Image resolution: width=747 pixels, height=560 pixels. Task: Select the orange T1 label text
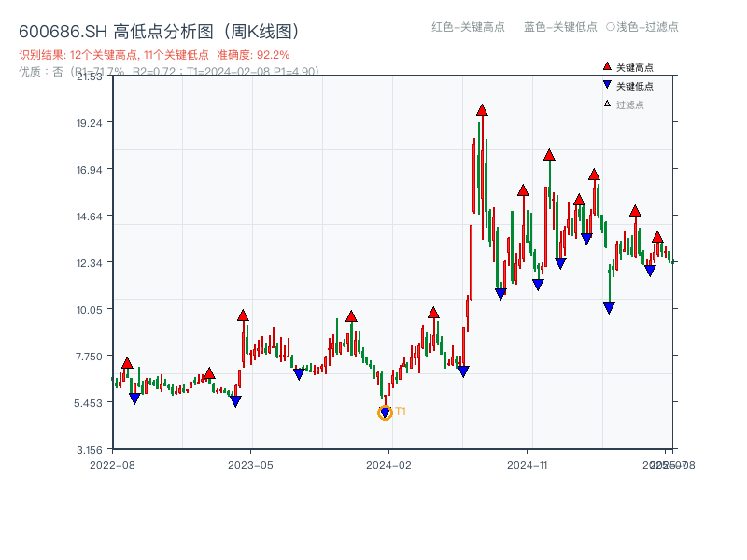(401, 412)
